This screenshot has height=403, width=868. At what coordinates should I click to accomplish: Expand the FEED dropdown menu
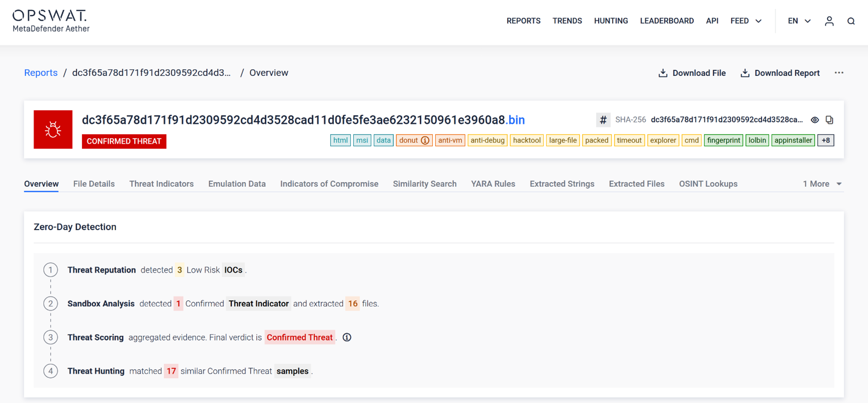coord(746,21)
